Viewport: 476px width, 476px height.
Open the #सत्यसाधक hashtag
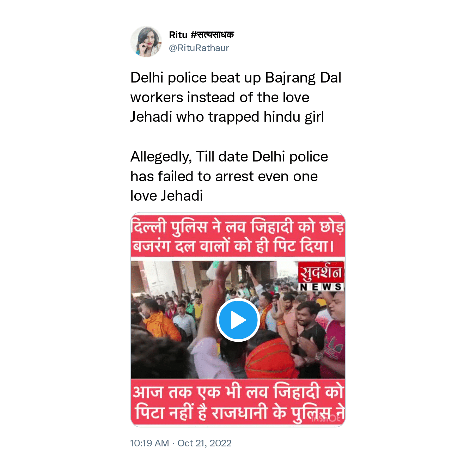[212, 35]
